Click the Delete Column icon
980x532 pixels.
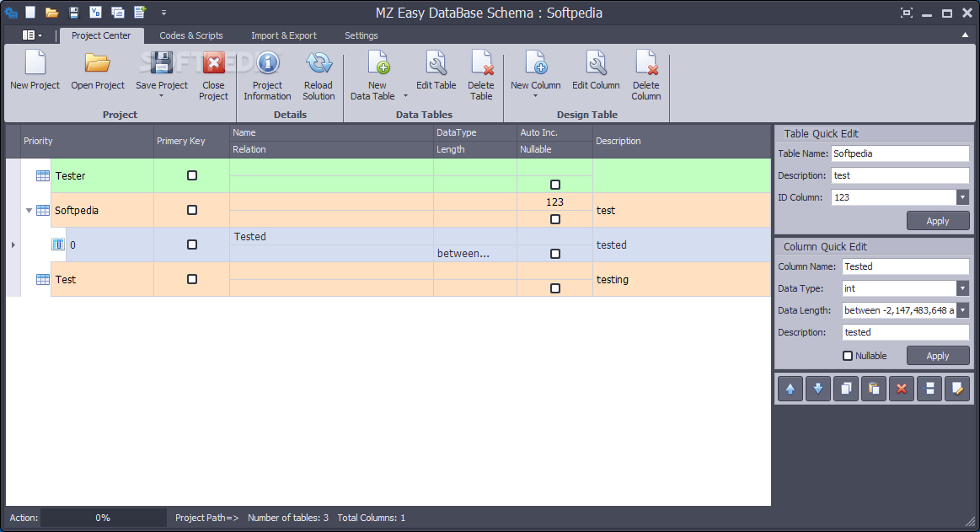coord(646,64)
